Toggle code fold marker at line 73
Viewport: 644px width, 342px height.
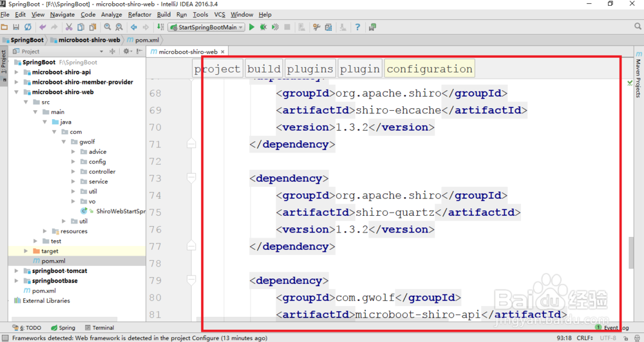click(x=191, y=178)
